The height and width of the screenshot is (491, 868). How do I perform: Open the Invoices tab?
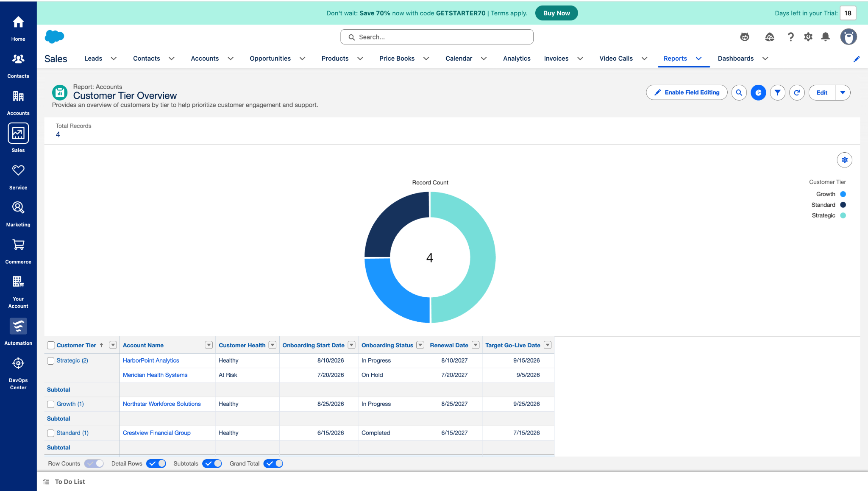point(556,59)
